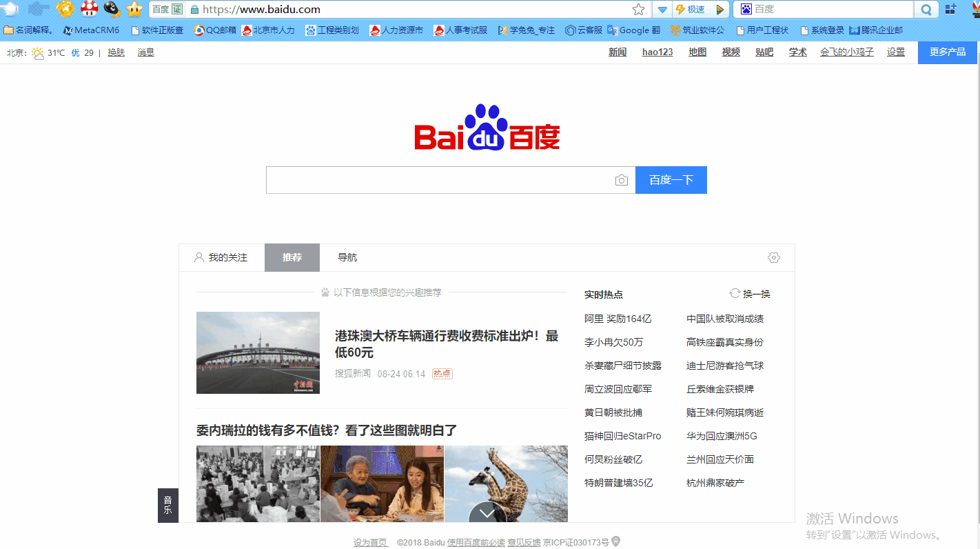Click the mushroom icon in browser toolbar
The image size is (980, 549).
point(90,9)
